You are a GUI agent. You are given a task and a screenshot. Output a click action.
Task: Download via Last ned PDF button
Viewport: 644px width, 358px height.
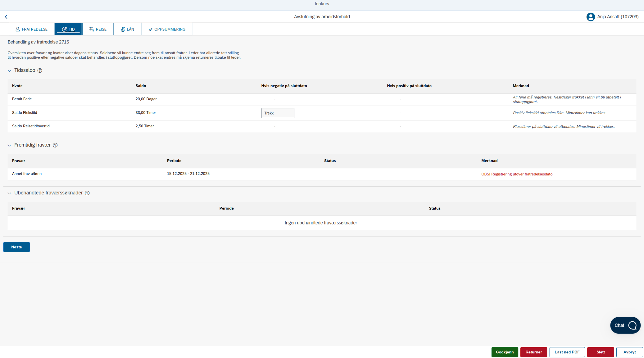point(567,352)
